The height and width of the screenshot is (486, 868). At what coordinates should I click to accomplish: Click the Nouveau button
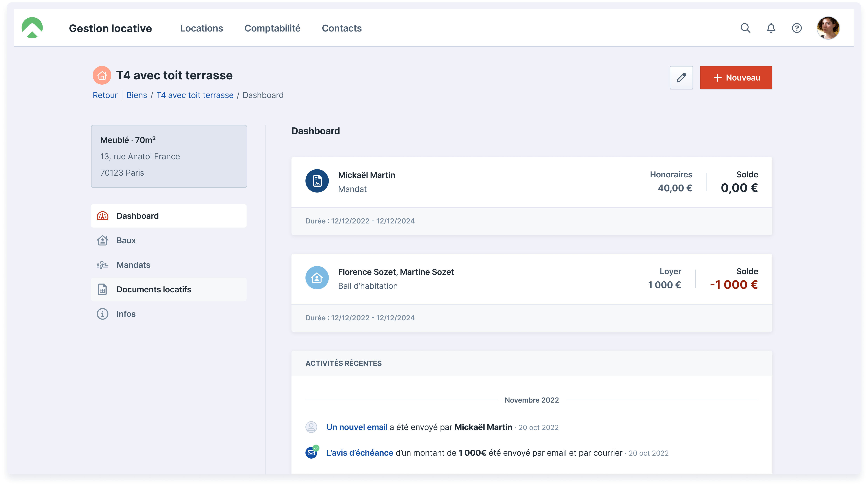(736, 78)
